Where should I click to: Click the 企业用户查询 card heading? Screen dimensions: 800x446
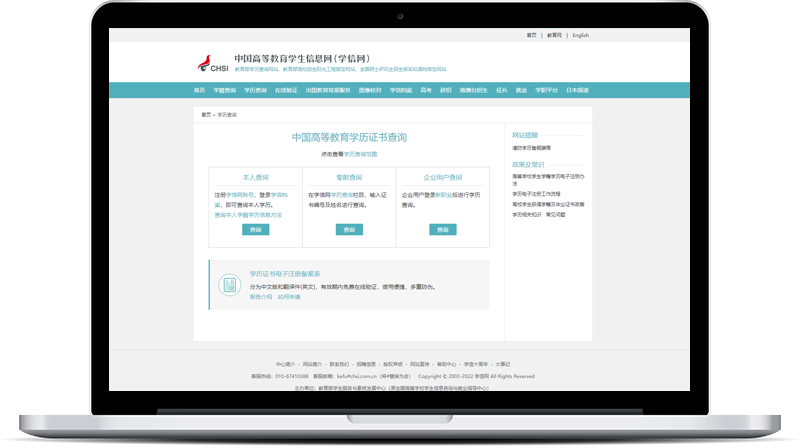pos(443,178)
